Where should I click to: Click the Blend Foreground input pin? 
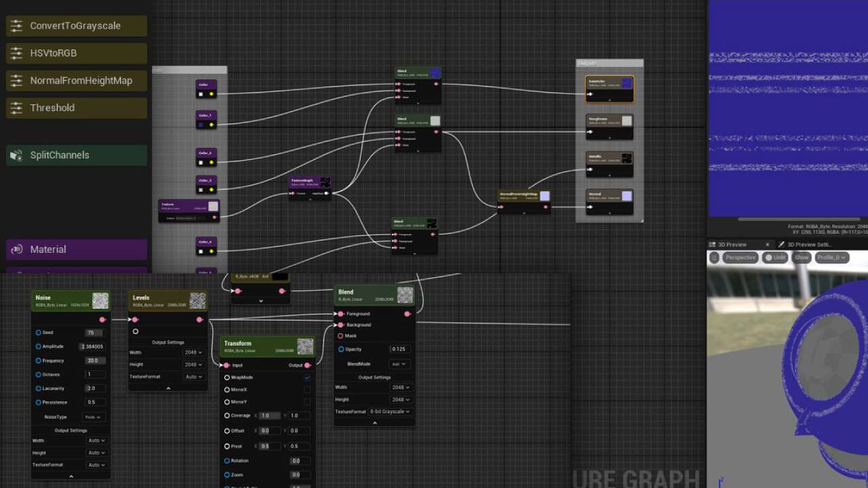pyautogui.click(x=340, y=314)
